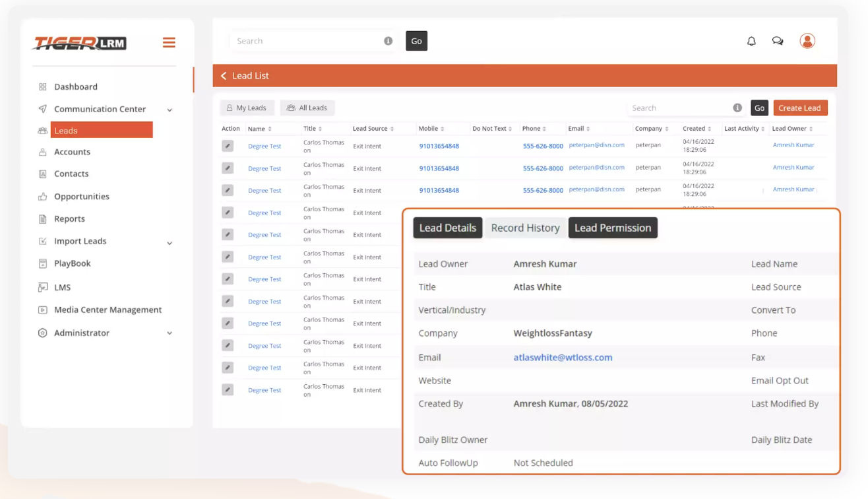
Task: Toggle the hamburger sidebar menu
Action: click(169, 43)
